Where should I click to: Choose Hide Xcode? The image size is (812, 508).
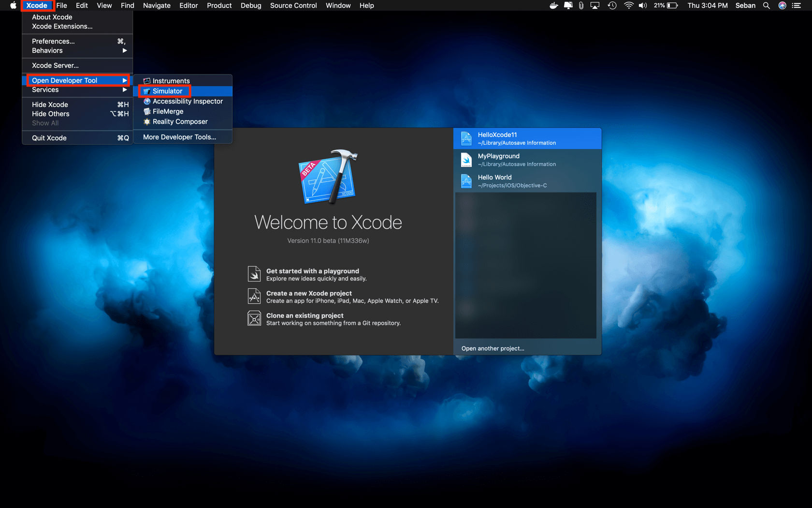pos(77,105)
